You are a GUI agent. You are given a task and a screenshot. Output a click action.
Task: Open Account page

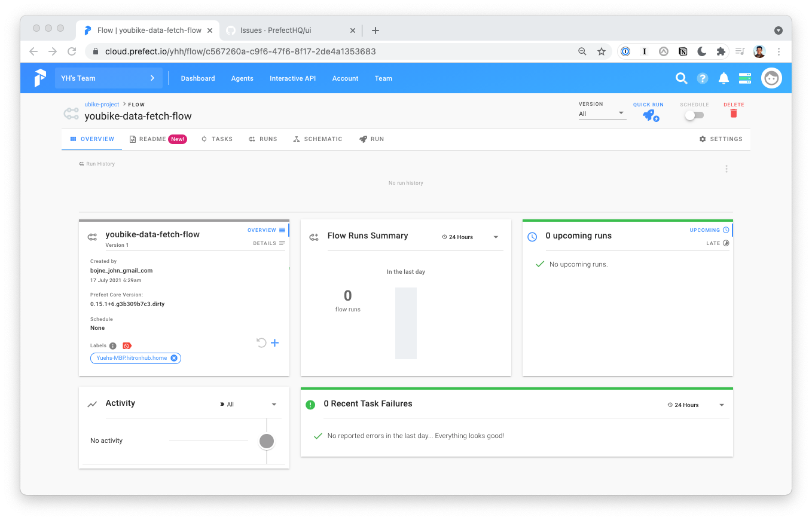pyautogui.click(x=345, y=78)
